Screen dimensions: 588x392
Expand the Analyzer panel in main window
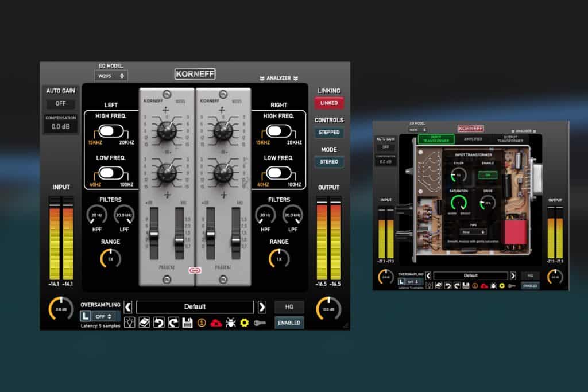click(278, 78)
